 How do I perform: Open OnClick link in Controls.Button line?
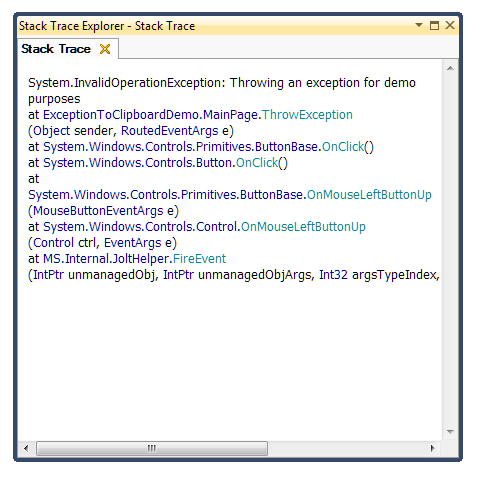(x=257, y=163)
